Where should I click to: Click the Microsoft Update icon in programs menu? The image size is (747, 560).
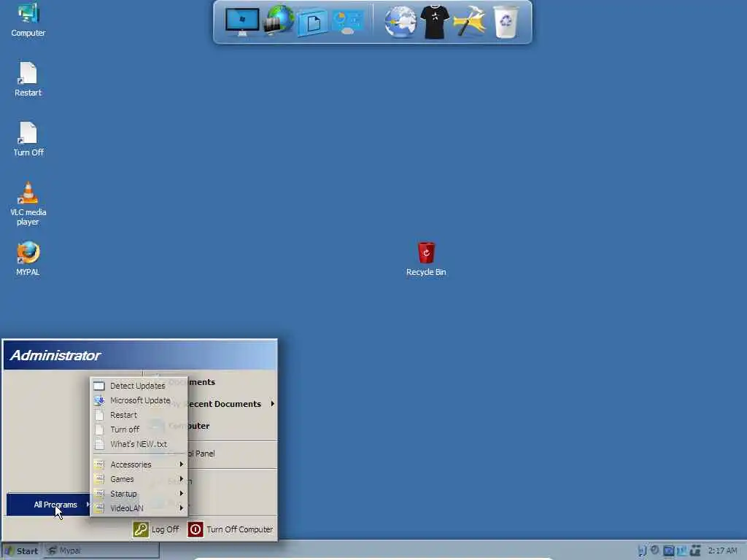click(99, 400)
